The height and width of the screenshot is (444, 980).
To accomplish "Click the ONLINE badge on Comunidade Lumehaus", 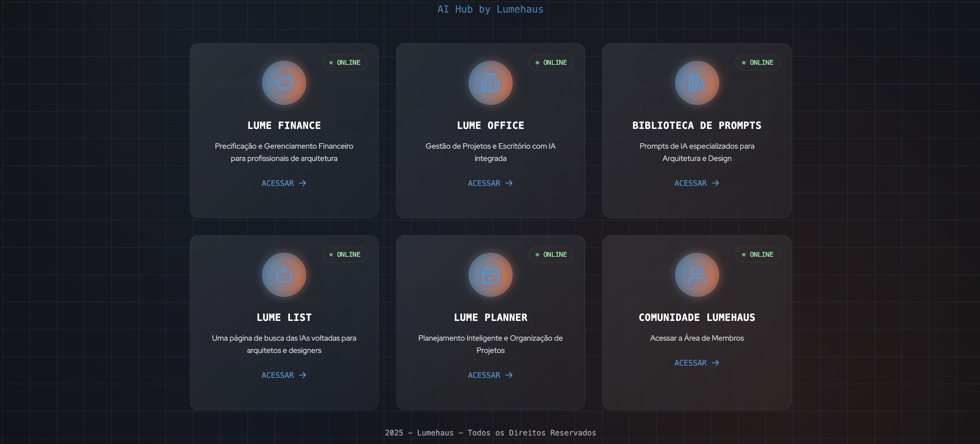I will click(x=757, y=254).
